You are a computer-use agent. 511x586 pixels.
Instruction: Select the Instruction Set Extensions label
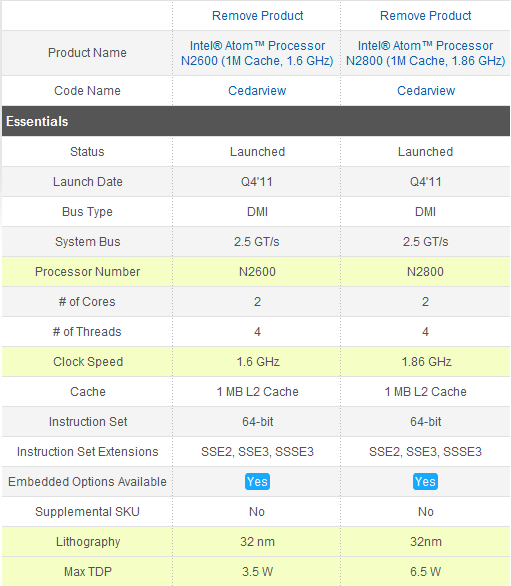[x=87, y=452]
